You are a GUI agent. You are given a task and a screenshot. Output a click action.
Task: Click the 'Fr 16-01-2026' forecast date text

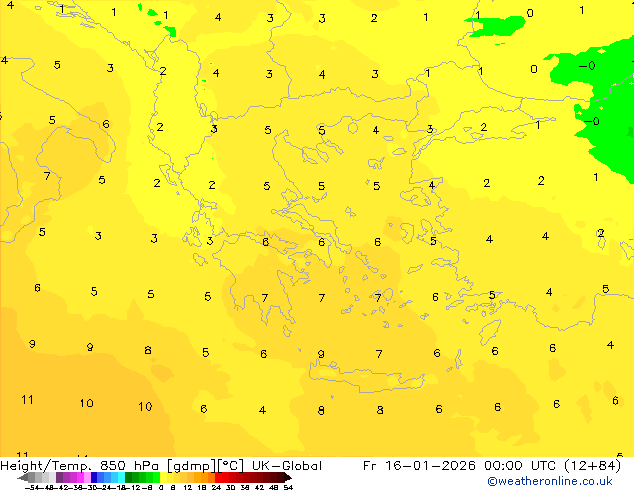(419, 466)
